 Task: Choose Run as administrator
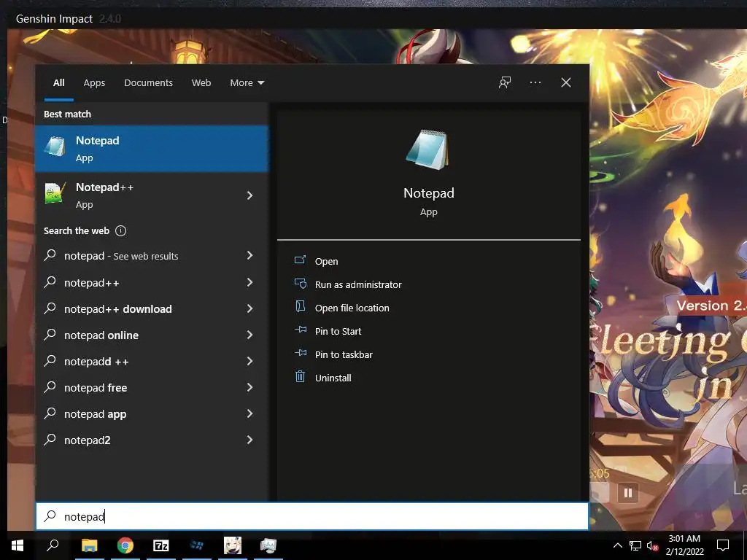pyautogui.click(x=358, y=285)
